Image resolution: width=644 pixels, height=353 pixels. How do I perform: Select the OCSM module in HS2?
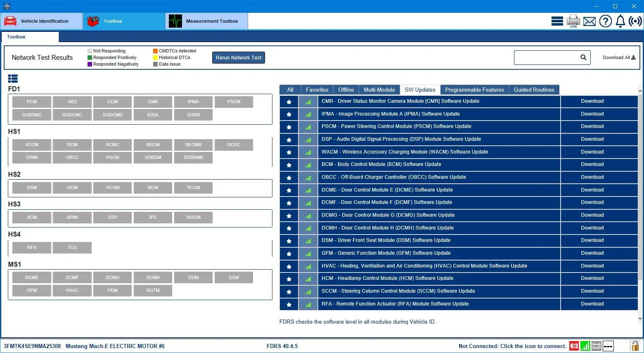click(113, 187)
